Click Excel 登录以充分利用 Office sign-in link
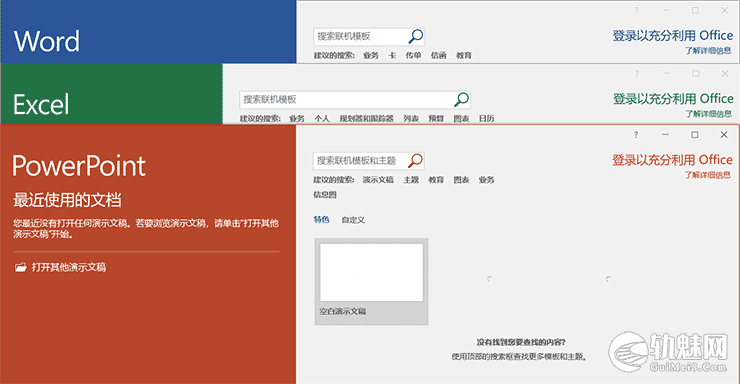The image size is (740, 384). pyautogui.click(x=673, y=99)
